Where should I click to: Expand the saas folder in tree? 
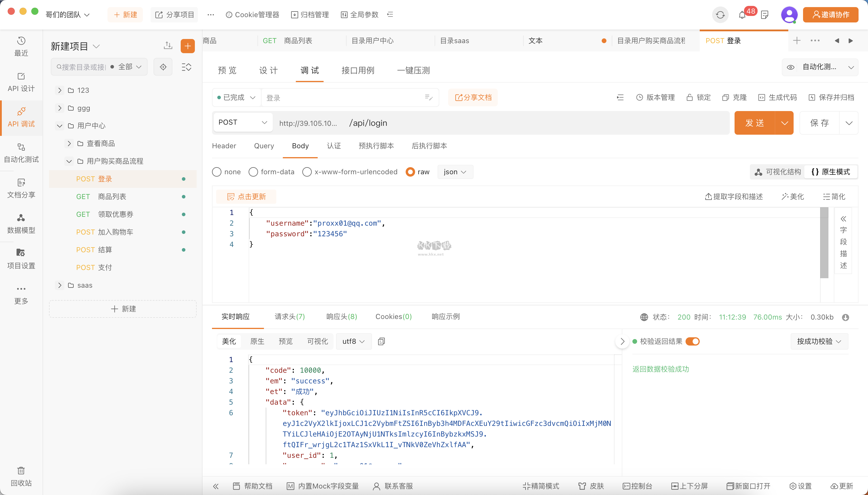[60, 285]
